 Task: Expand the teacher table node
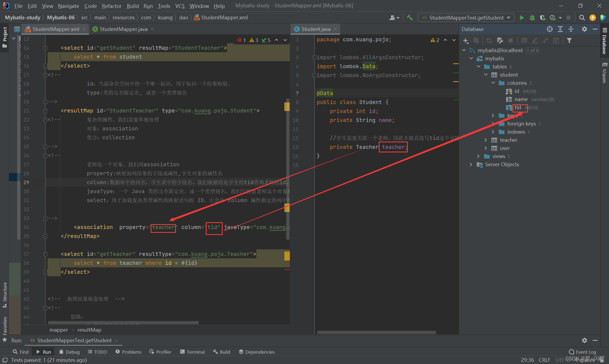[486, 140]
